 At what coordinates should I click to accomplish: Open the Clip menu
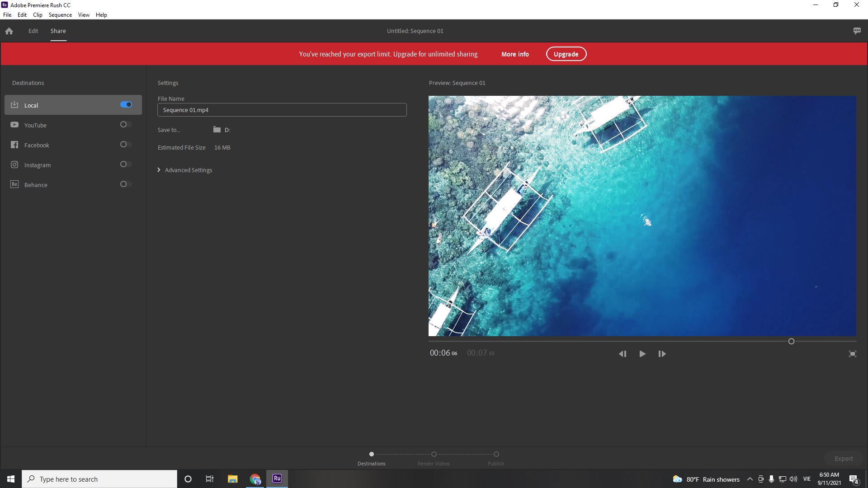pos(38,15)
